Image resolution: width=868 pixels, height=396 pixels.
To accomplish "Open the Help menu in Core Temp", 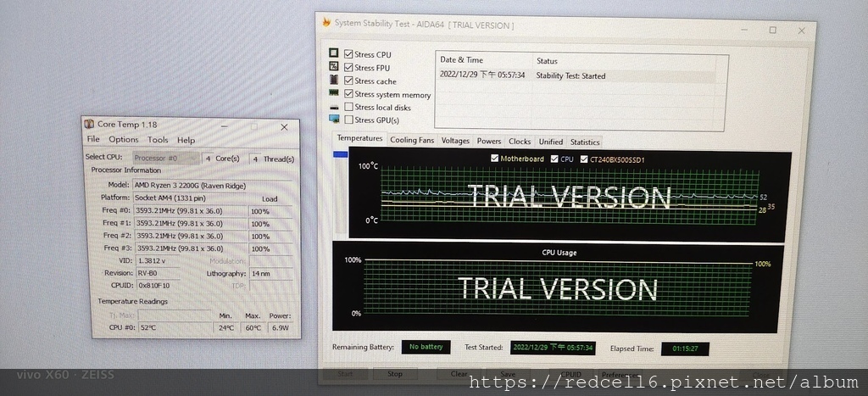I will (x=186, y=140).
